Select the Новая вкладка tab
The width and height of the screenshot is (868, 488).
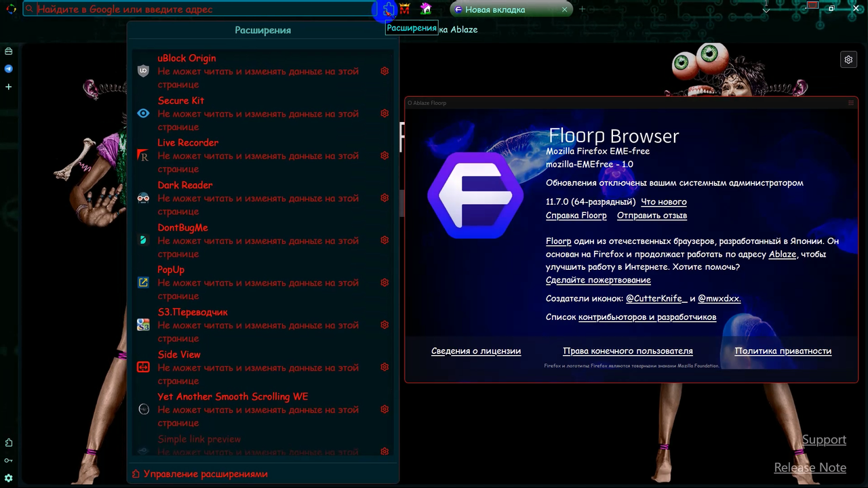[512, 9]
